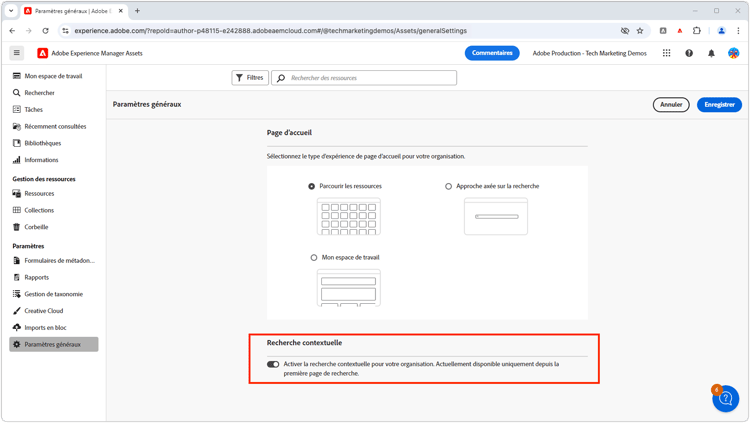
Task: Open the user profile avatar
Action: pyautogui.click(x=733, y=53)
